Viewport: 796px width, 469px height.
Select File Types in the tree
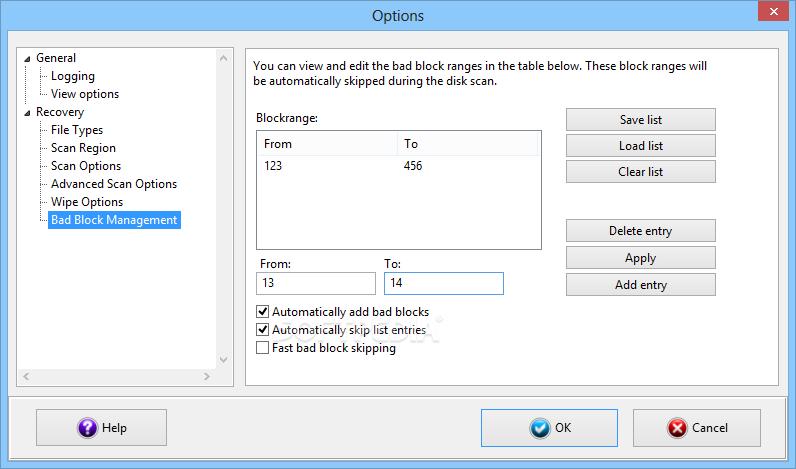pos(77,130)
